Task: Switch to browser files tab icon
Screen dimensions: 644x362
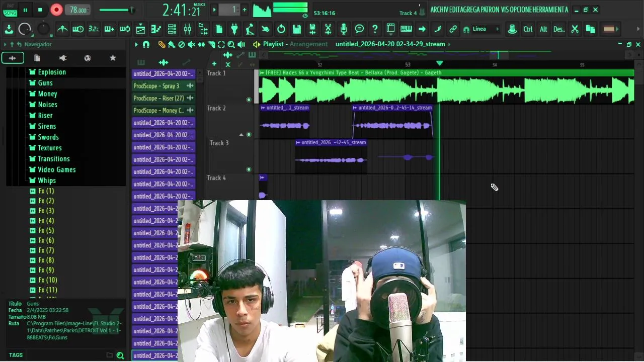Action: point(37,58)
